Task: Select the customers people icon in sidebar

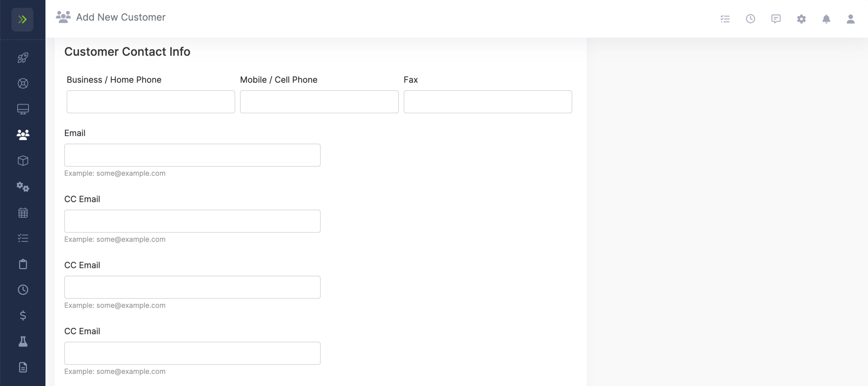Action: click(23, 135)
